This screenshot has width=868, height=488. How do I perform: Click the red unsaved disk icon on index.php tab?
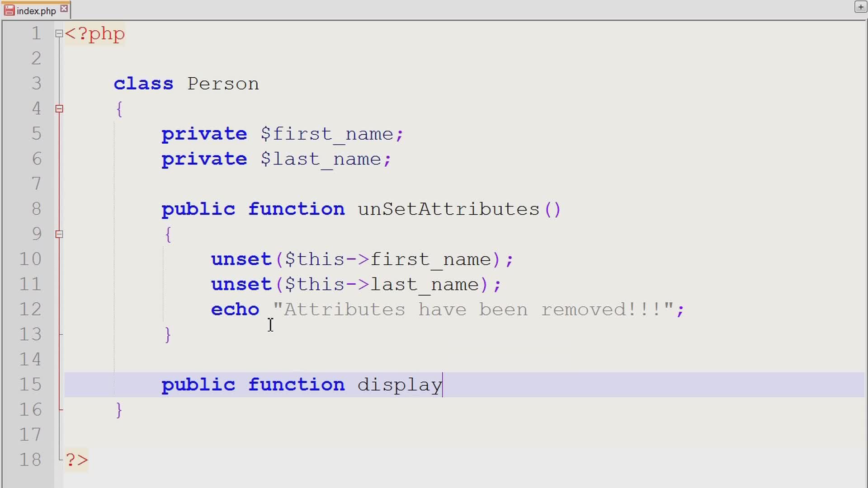pyautogui.click(x=9, y=10)
